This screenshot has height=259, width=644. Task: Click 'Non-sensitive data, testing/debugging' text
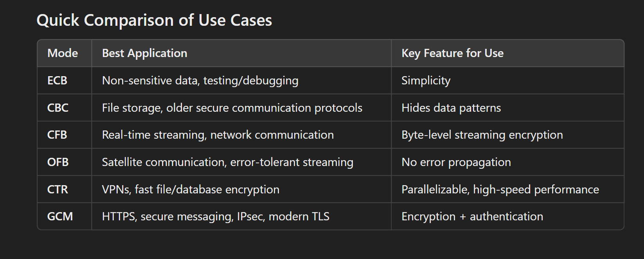pos(200,81)
